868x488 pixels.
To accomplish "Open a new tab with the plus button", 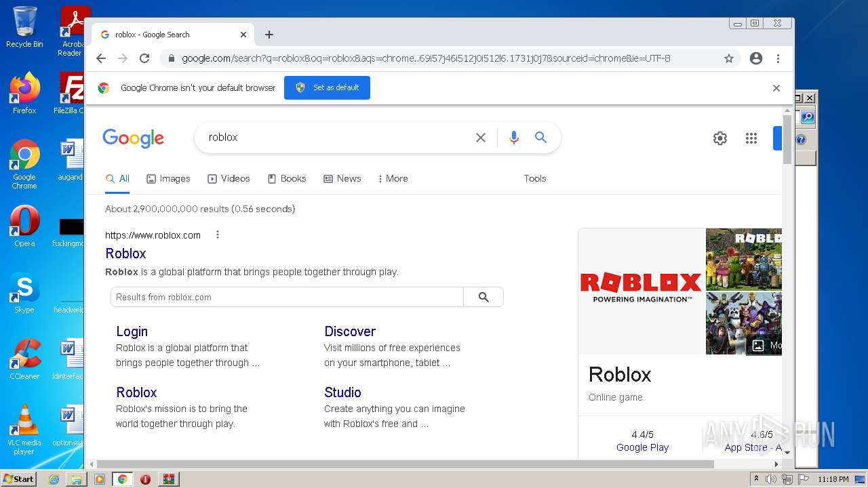I will 269,35.
